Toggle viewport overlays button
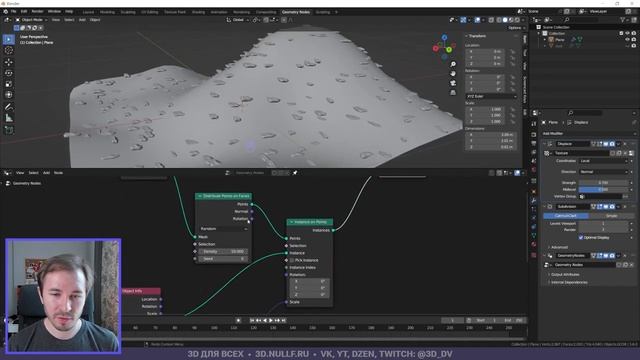Image resolution: width=640 pixels, height=360 pixels. pos(477,20)
